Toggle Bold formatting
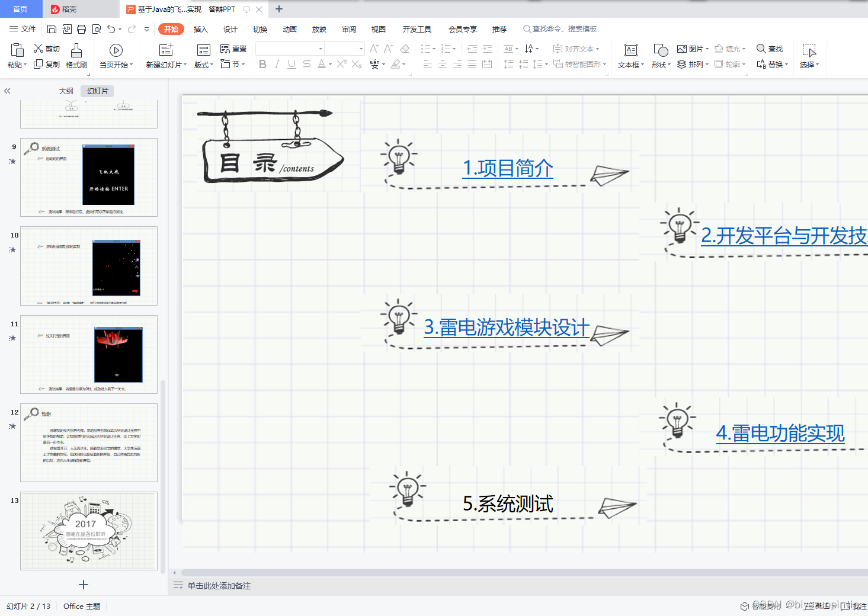The width and height of the screenshot is (868, 616). (x=262, y=64)
